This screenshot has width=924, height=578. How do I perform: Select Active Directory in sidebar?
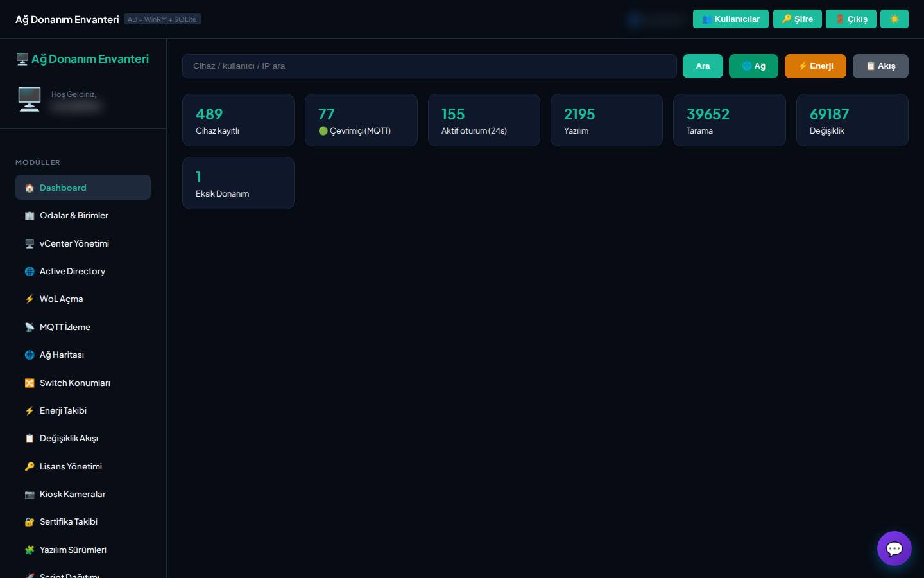(83, 271)
